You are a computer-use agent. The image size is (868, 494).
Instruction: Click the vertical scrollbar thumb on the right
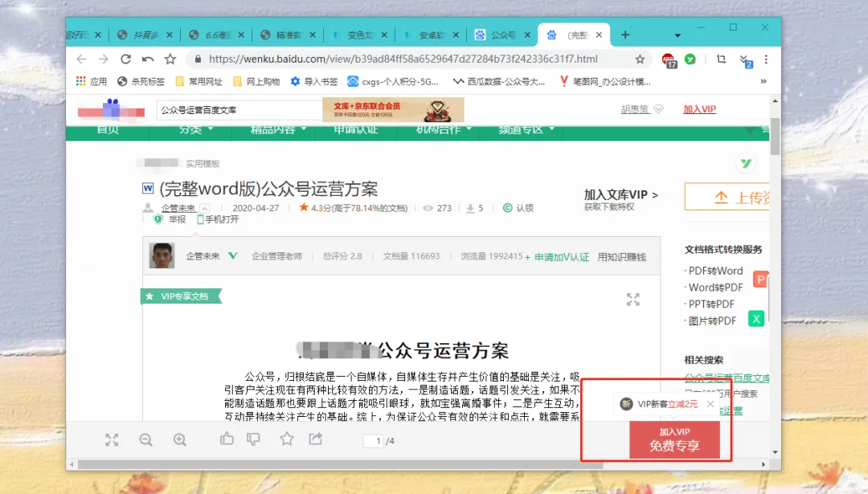tap(775, 136)
